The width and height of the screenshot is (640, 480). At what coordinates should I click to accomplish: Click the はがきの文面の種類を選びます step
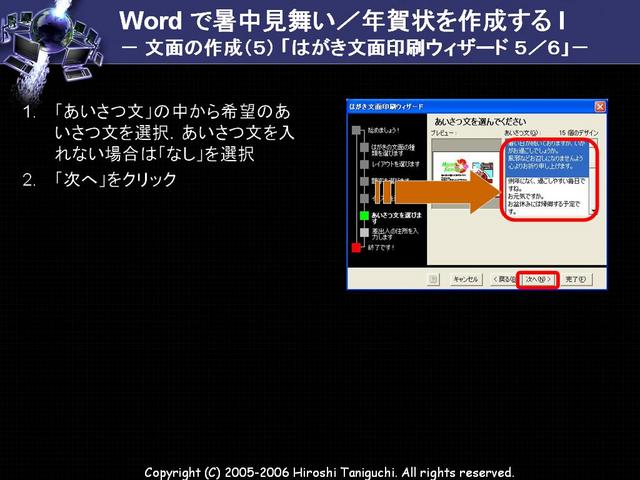(x=388, y=150)
